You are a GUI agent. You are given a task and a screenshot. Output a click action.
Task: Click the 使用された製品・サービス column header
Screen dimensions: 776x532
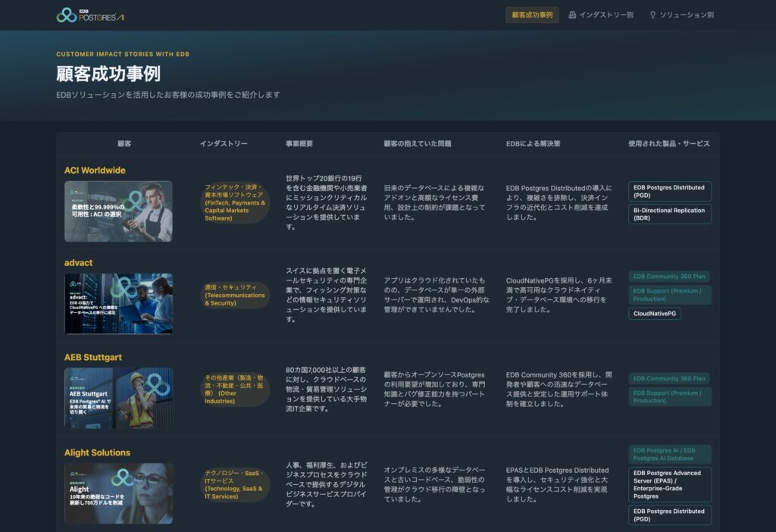pyautogui.click(x=669, y=143)
